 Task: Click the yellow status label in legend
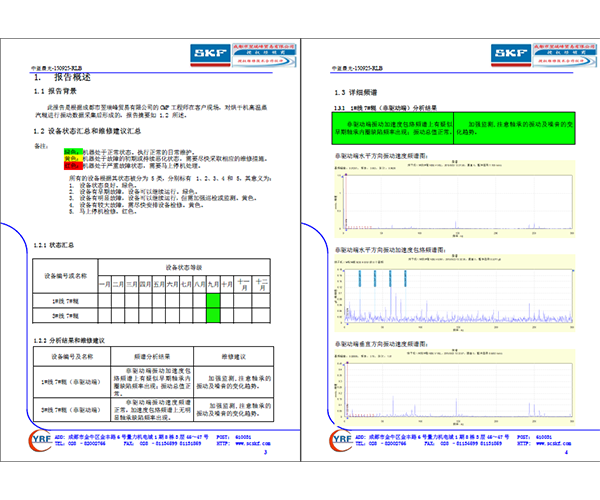(69, 158)
